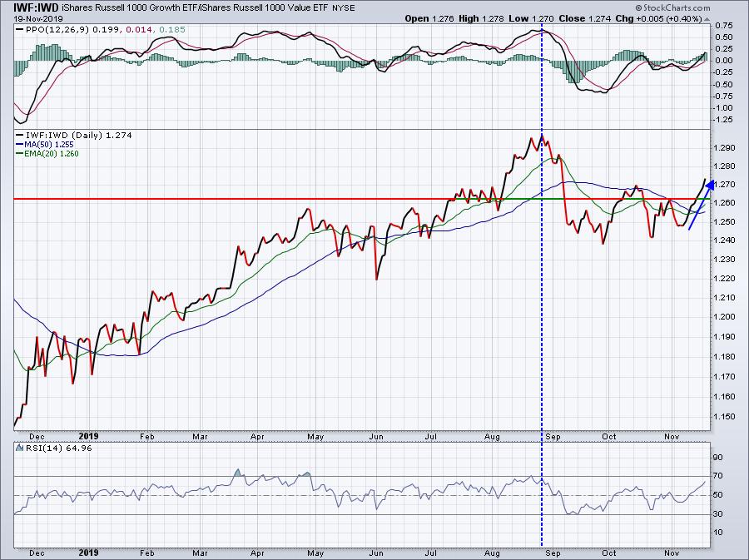The width and height of the screenshot is (749, 560).
Task: Click the Close 1.274 value
Action: coord(585,18)
